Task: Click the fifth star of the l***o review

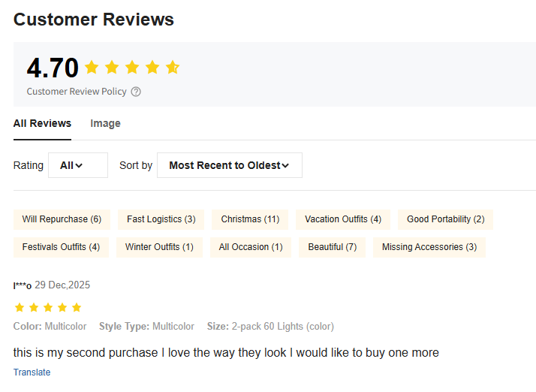Action: pos(76,307)
